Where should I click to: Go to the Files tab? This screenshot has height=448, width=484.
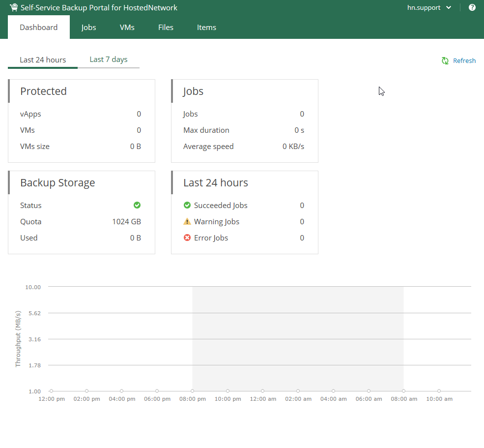(166, 27)
